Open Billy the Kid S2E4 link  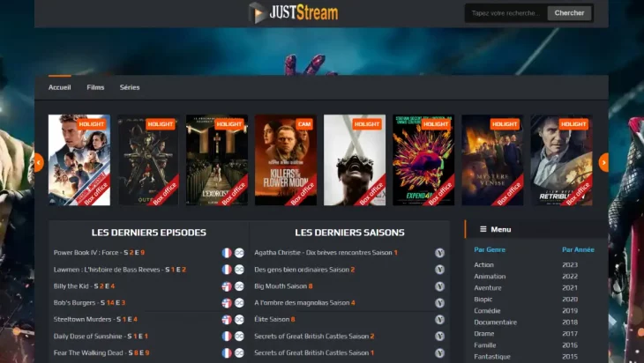tap(84, 286)
